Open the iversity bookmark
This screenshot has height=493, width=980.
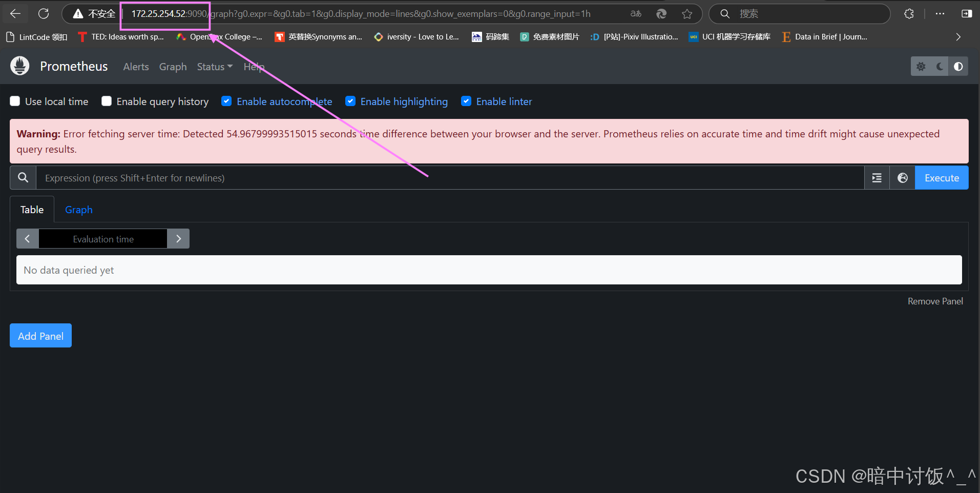tap(416, 37)
